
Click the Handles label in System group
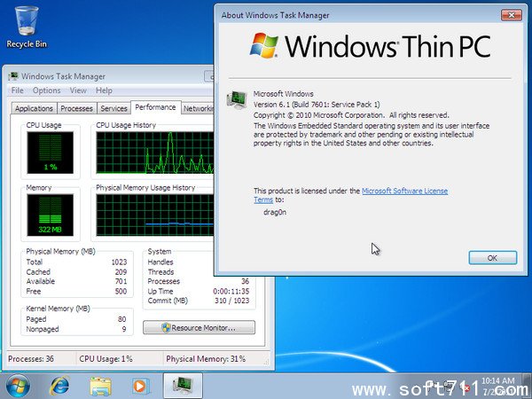coord(160,262)
